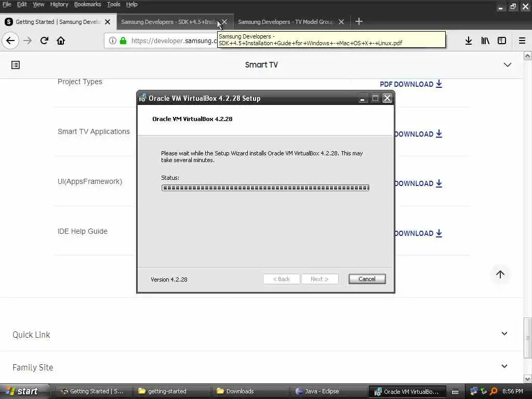
Task: Click the network monitor tray icon
Action: tap(474, 391)
